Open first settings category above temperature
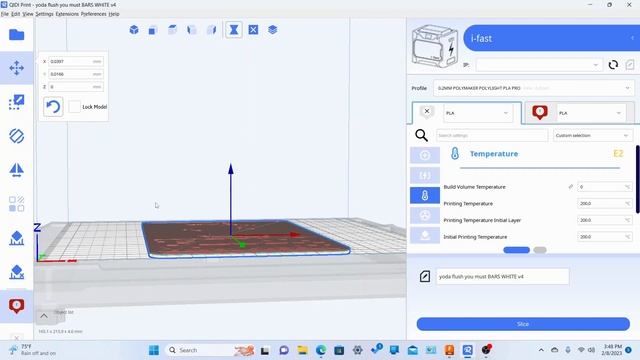Screen dimensions: 640x360 click(x=425, y=155)
